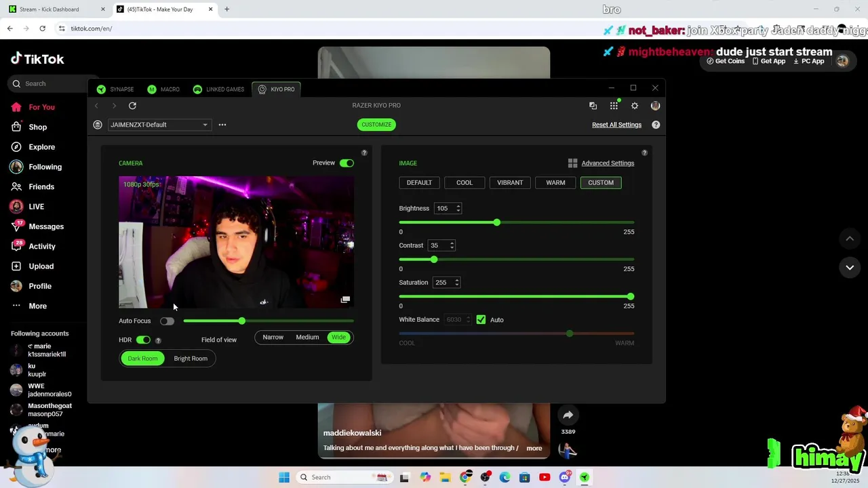The height and width of the screenshot is (488, 868).
Task: Open Advanced Settings link
Action: [608, 163]
